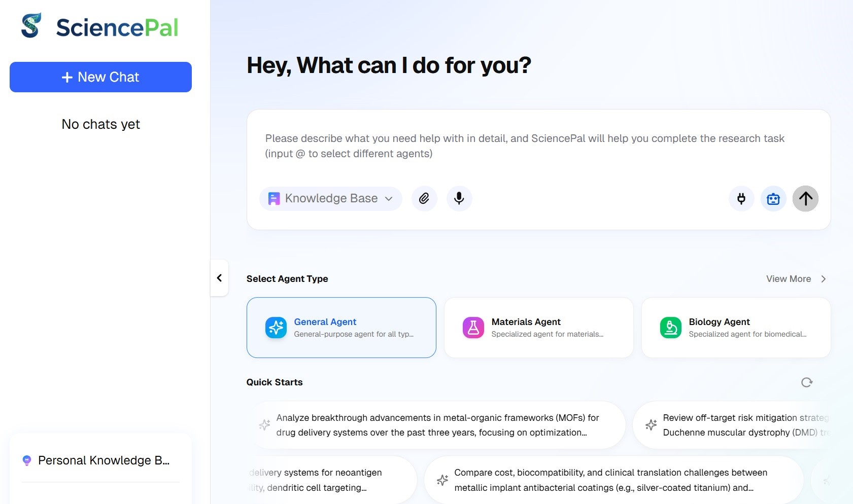
Task: Open Personal Knowledge Base in the sidebar
Action: click(104, 460)
